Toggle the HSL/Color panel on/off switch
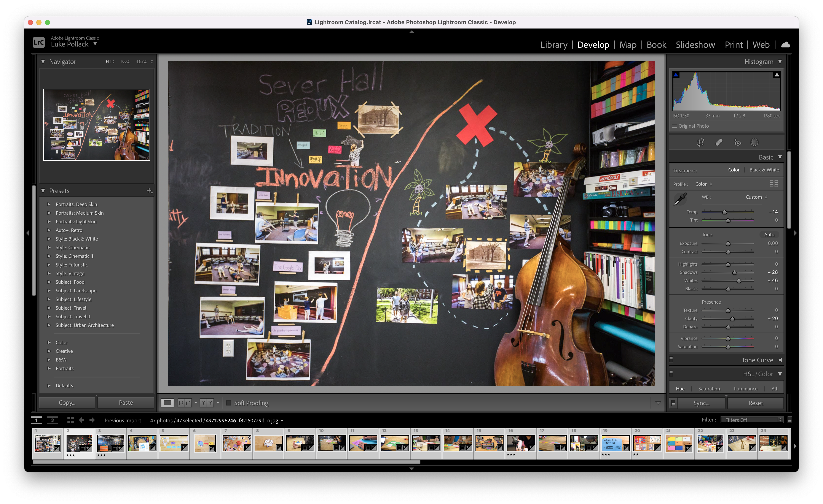Viewport: 823px width, 504px height. (671, 373)
